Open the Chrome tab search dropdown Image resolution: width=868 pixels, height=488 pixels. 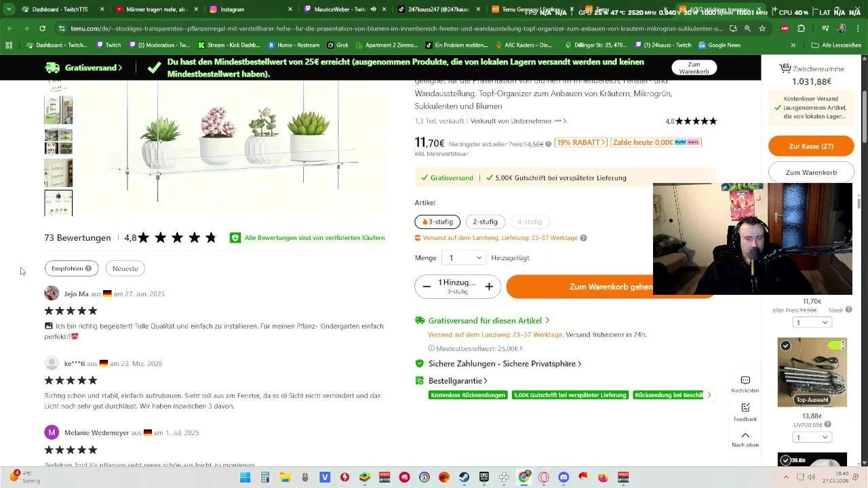coord(9,9)
